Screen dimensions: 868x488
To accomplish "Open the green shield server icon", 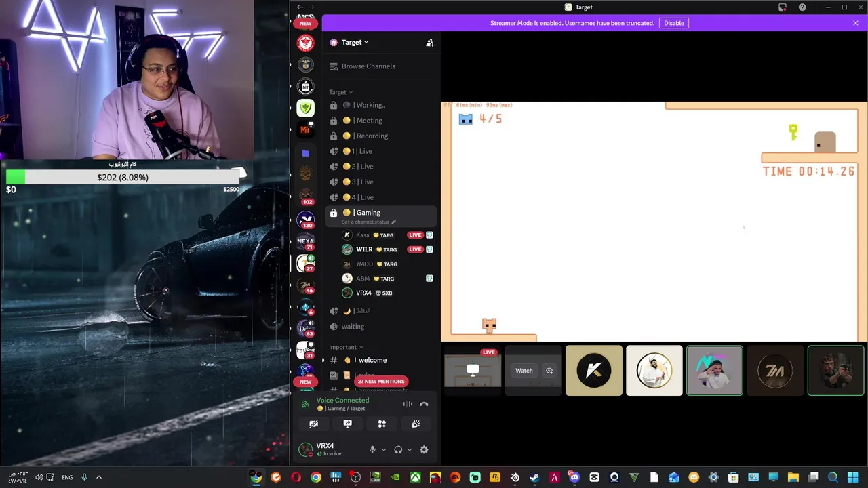I will tap(306, 108).
